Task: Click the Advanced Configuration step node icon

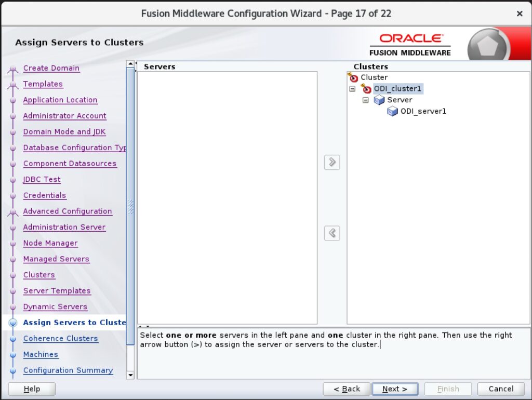Action: (13, 212)
